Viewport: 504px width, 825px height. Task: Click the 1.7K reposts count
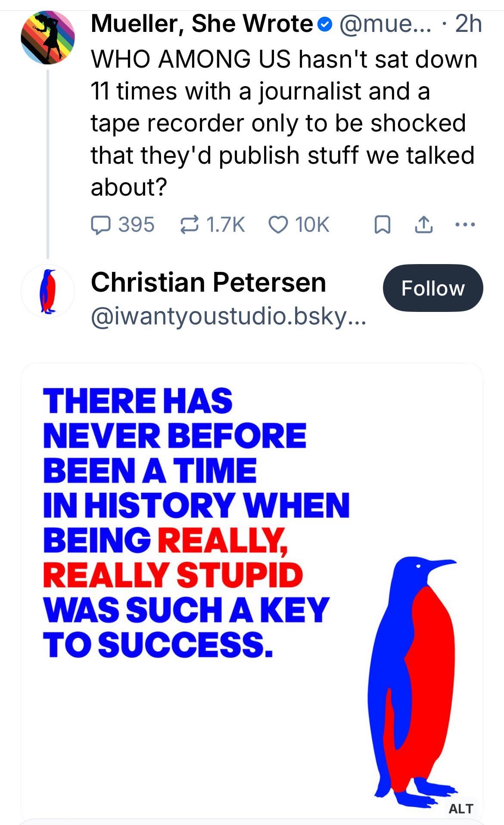[225, 224]
